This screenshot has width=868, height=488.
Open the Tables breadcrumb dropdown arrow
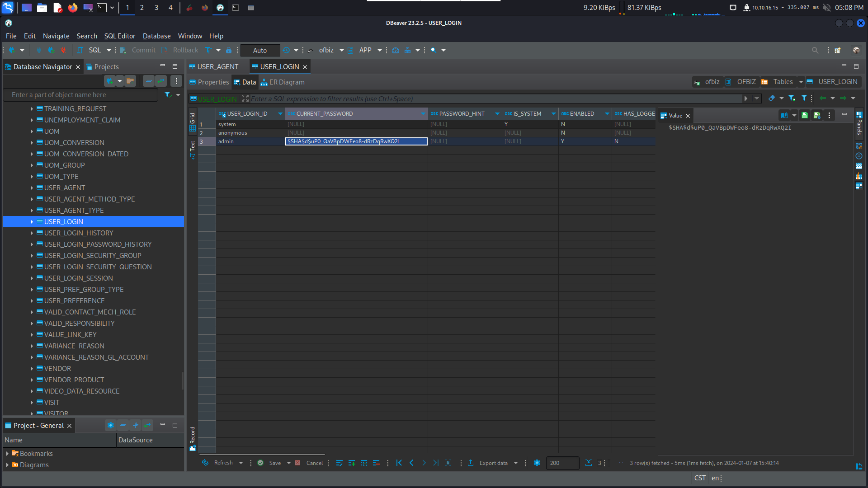(801, 82)
